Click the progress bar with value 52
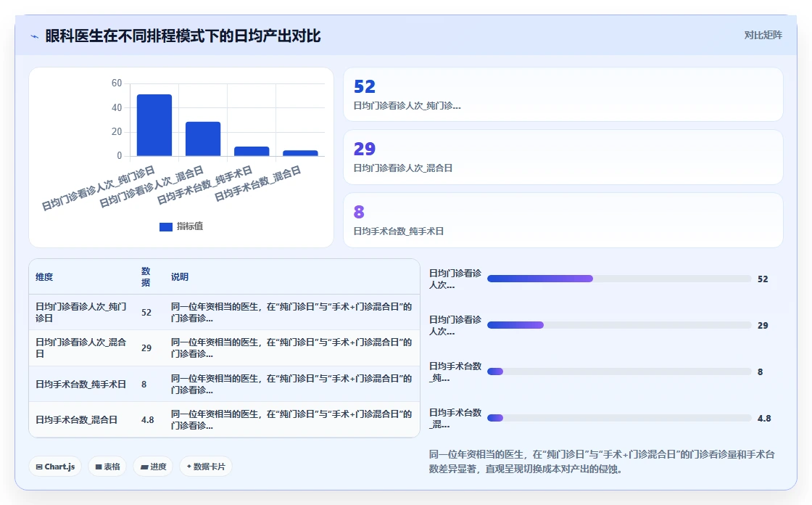Screen dimensions: 812x505 [x=619, y=279]
